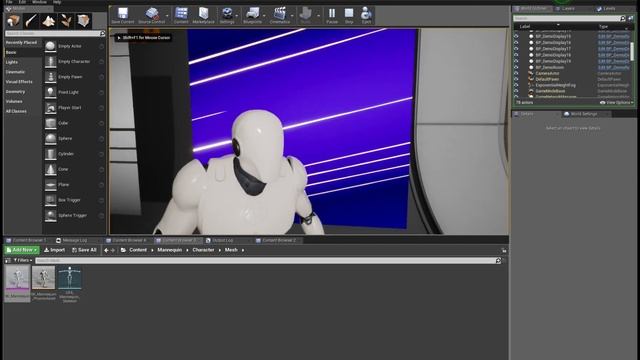Pick the Box Trigger item icon
Viewport: 640px width, 360px height.
click(x=51, y=200)
